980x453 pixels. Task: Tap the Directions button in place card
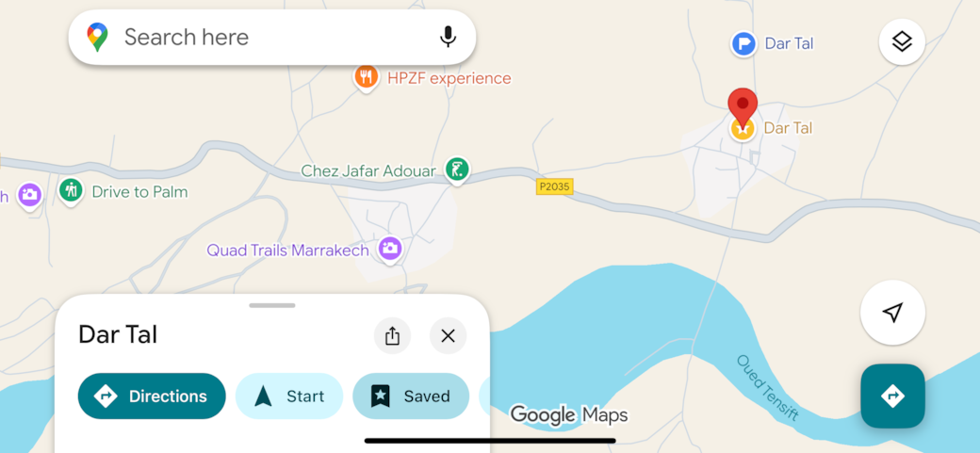(x=152, y=396)
